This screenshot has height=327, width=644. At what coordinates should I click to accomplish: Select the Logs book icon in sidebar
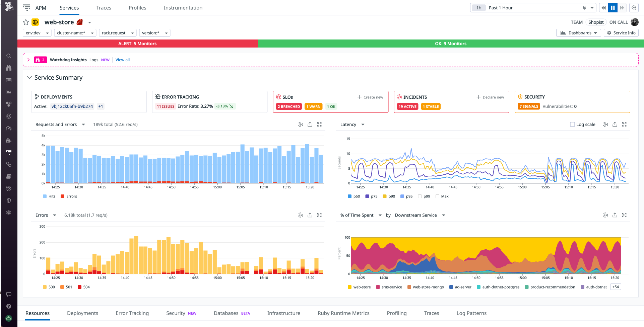[x=9, y=176]
